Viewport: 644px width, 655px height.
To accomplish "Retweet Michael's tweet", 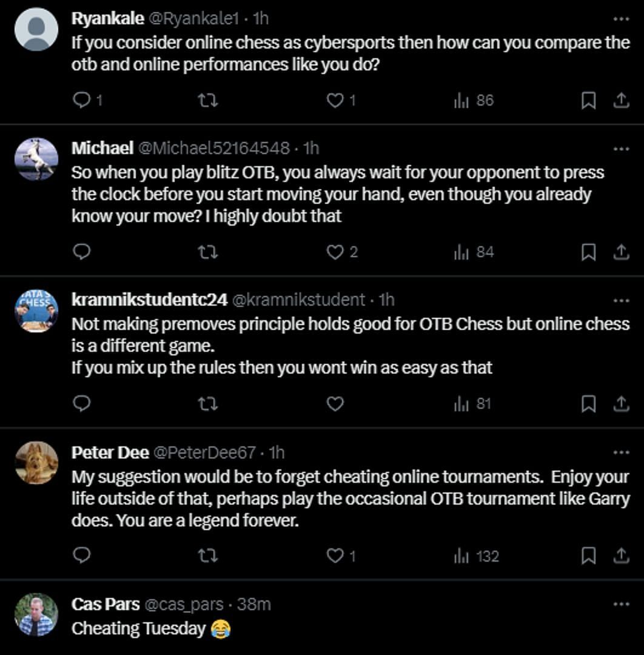I will pos(208,252).
